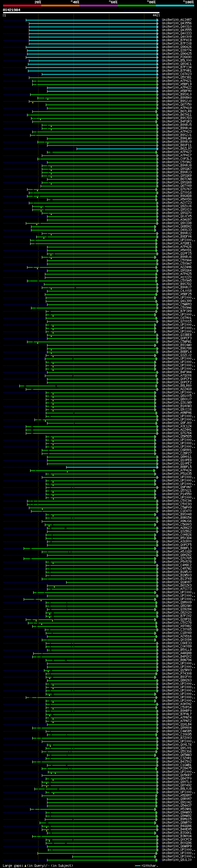
Task: Open hit UniRef100_A5BFL9
Action: (177, 84)
